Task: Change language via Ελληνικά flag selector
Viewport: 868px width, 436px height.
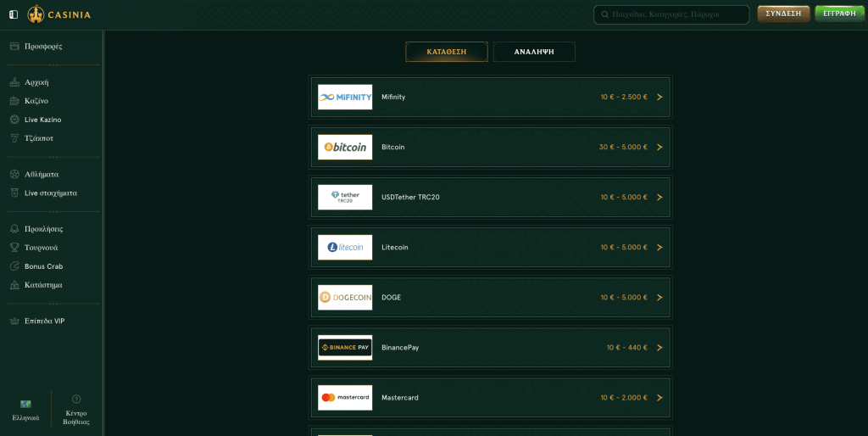Action: click(25, 405)
